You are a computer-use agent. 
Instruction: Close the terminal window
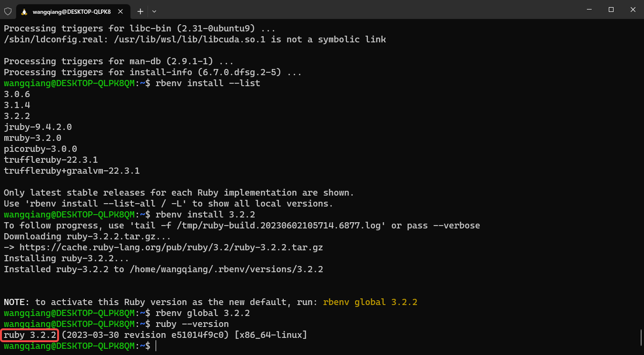(633, 10)
